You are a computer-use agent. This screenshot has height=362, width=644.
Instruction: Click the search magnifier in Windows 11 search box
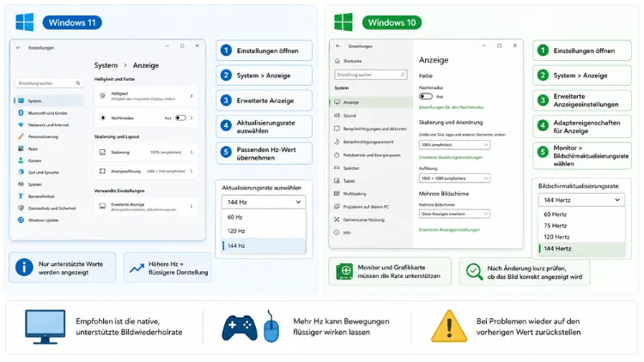(77, 83)
